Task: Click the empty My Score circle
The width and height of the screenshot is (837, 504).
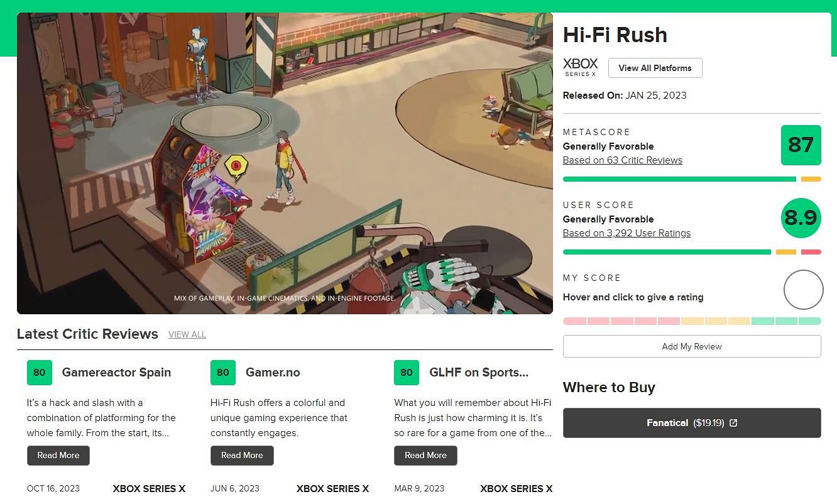Action: tap(803, 290)
